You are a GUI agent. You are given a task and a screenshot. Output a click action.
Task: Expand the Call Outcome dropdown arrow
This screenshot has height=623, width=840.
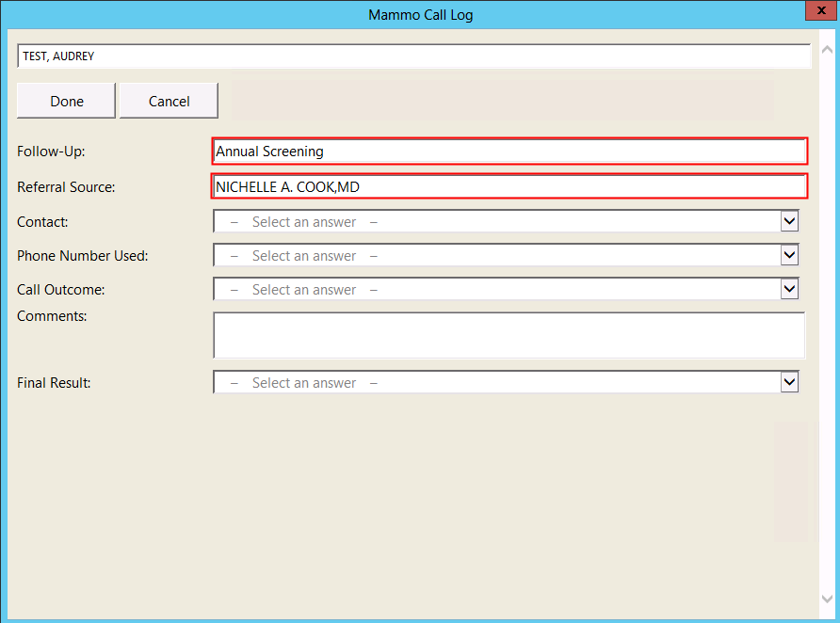point(789,290)
